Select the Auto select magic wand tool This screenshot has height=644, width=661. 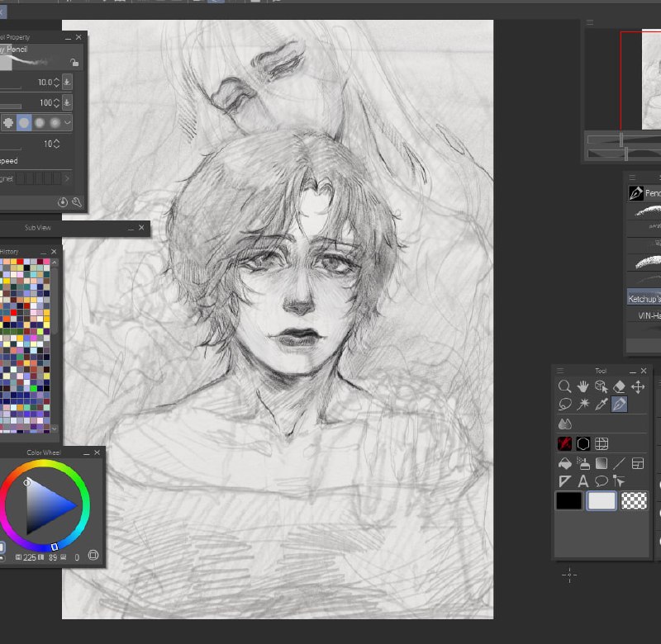pyautogui.click(x=583, y=404)
